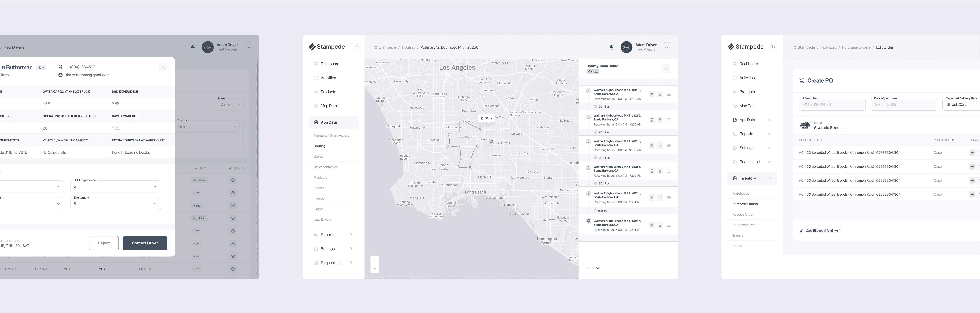This screenshot has width=980, height=313.
Task: Click the Inventory breadcrumb link
Action: point(828,48)
